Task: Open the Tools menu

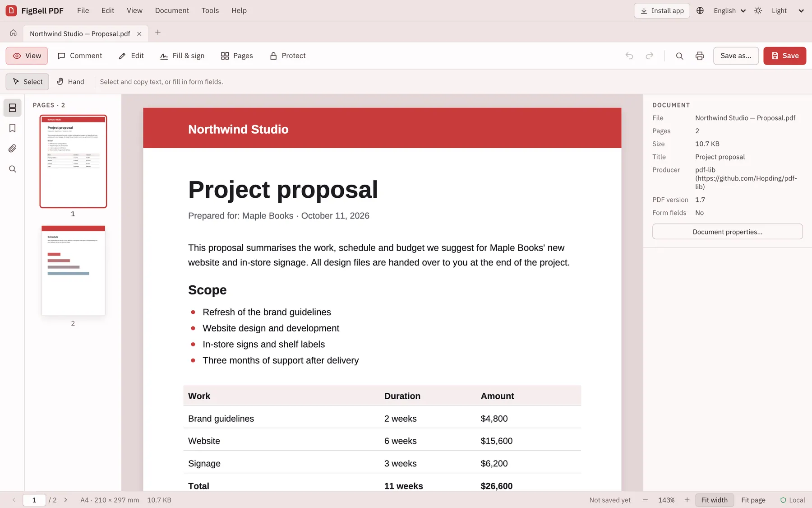Action: 210,10
